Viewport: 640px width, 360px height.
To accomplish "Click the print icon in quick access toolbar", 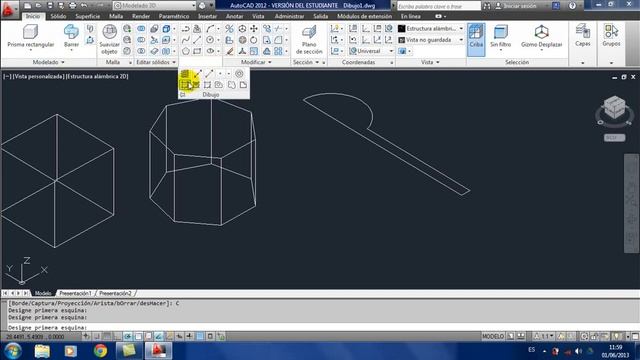I will pos(73,6).
